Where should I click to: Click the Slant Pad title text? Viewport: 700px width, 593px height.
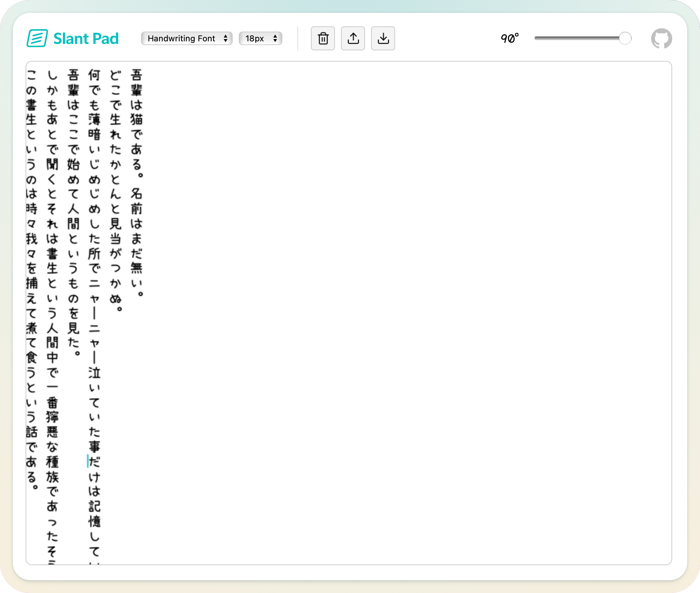86,38
